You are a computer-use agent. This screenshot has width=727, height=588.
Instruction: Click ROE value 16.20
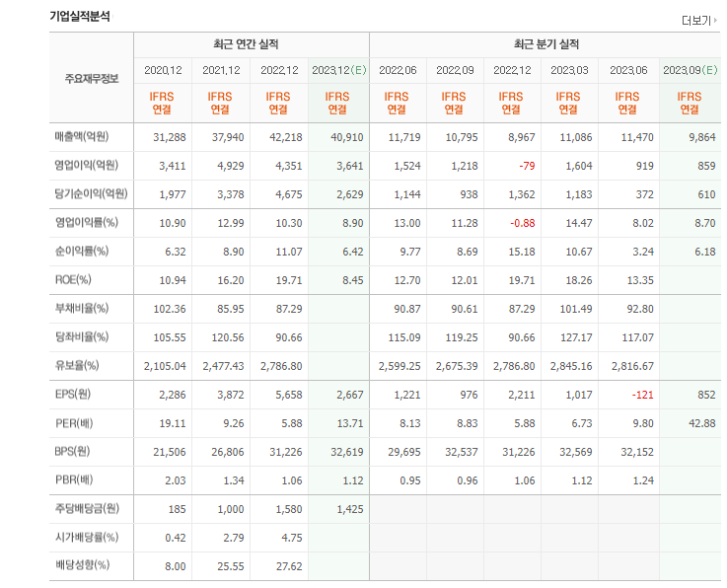click(231, 280)
